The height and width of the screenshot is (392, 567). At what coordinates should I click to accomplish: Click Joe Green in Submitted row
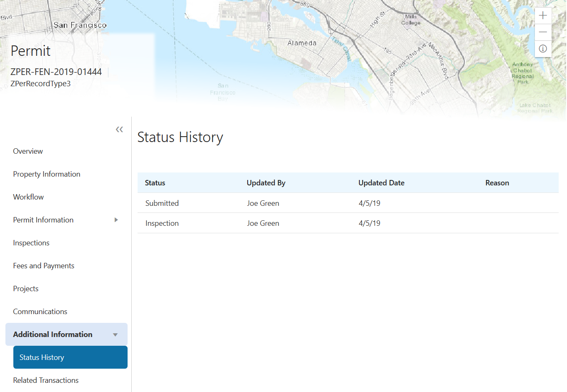263,203
